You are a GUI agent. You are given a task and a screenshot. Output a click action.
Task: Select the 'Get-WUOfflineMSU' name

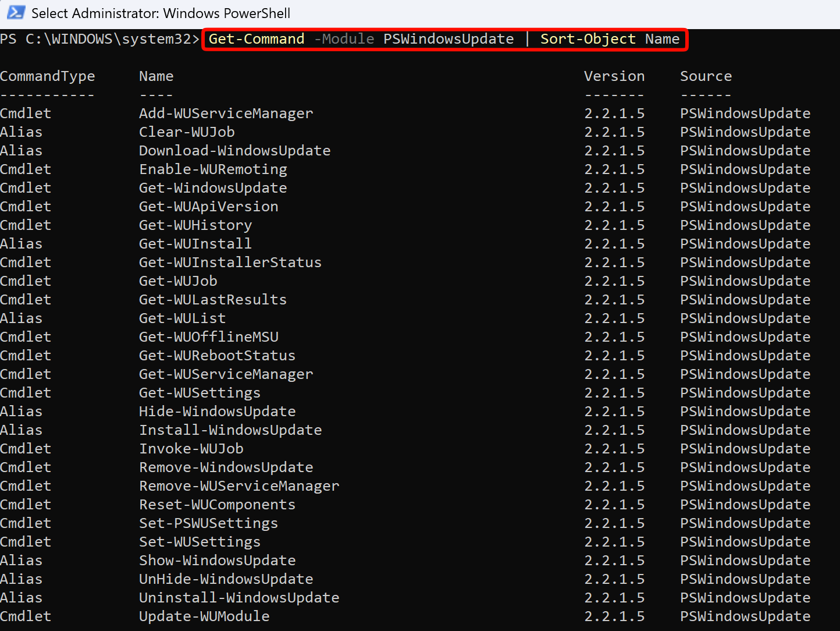[209, 337]
